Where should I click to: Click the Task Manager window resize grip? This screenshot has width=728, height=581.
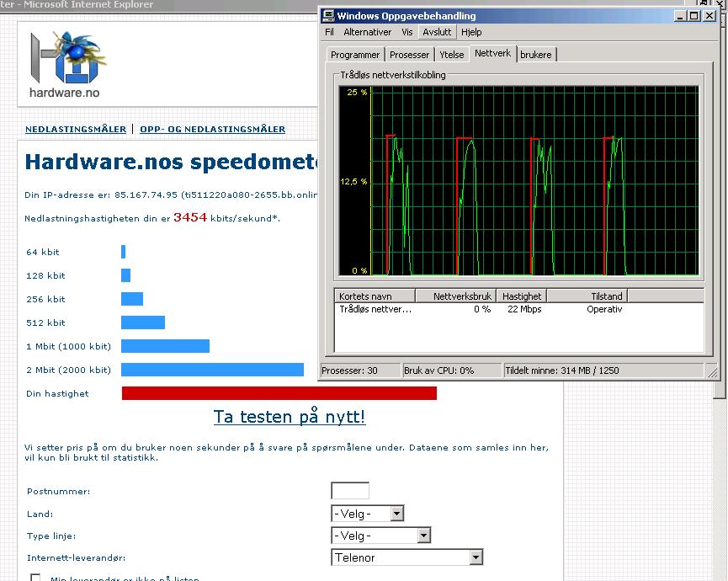[x=711, y=371]
